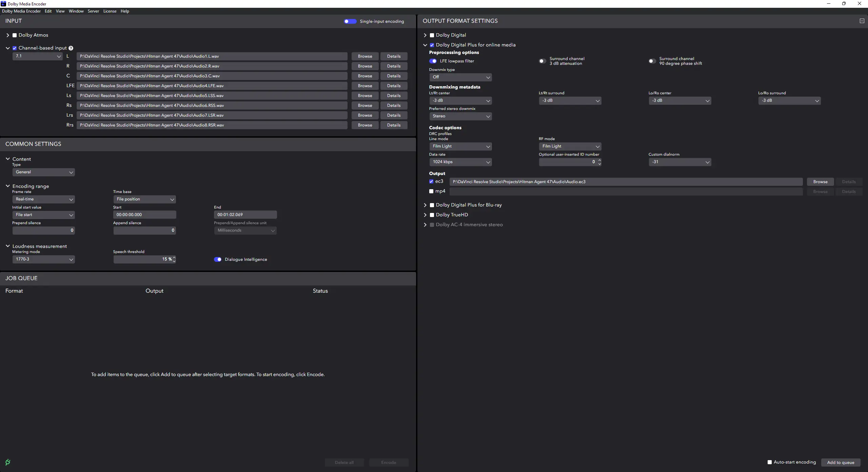Open the Data rate 1024 kbps dropdown
The width and height of the screenshot is (868, 472).
pyautogui.click(x=460, y=162)
